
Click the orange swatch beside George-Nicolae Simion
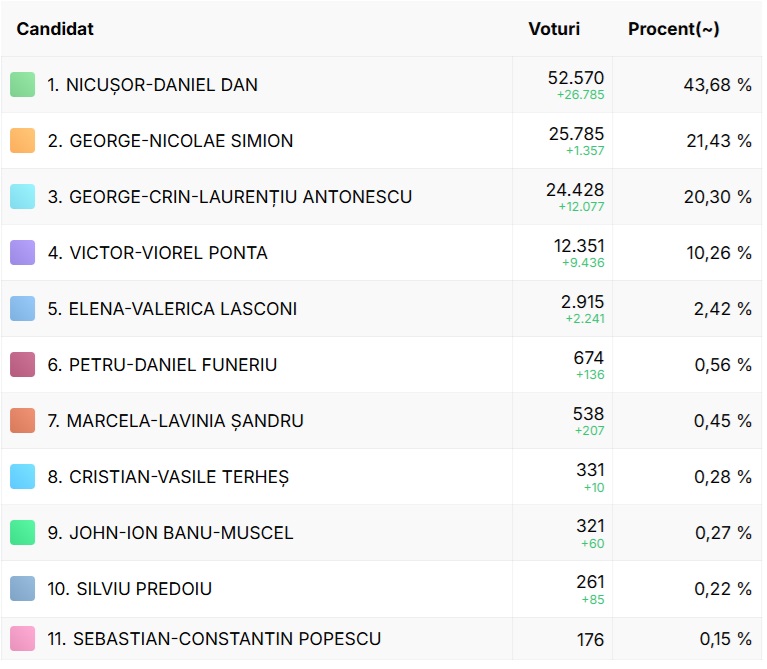(23, 141)
